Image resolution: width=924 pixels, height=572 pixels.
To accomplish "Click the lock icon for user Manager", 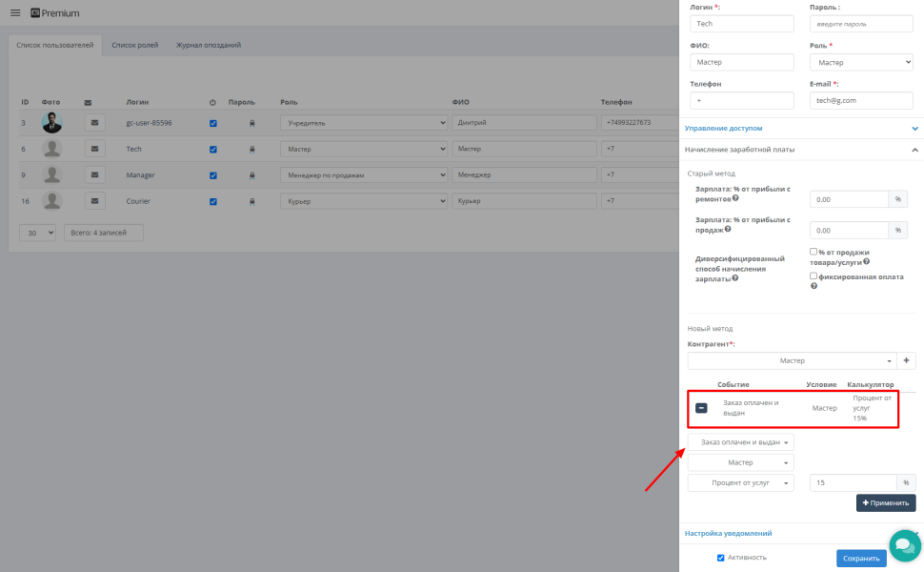I will pyautogui.click(x=251, y=175).
